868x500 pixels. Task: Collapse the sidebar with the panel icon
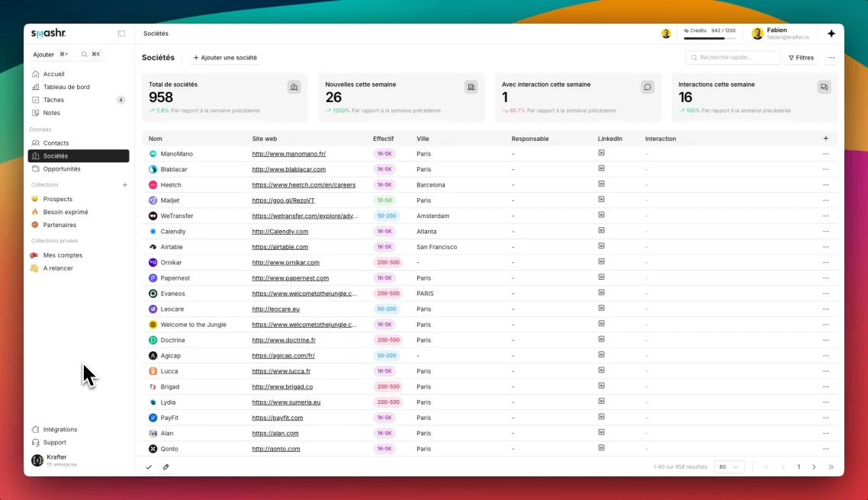tap(121, 34)
